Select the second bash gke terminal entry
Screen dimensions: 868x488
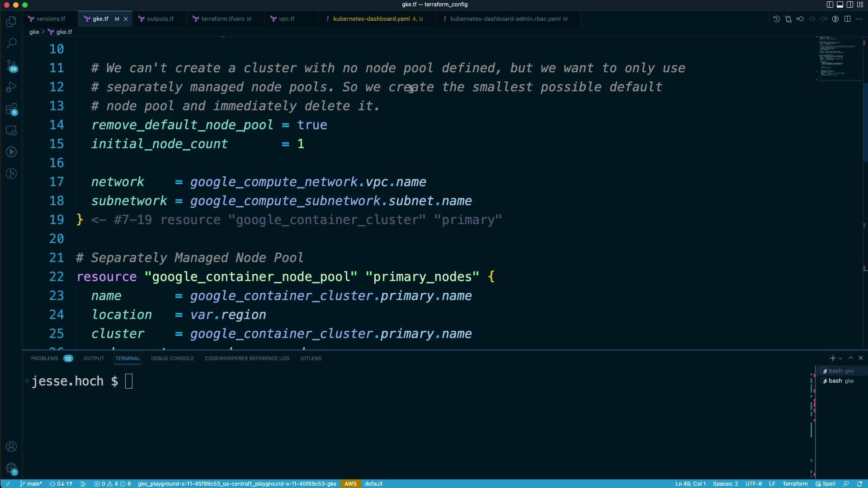click(x=840, y=381)
